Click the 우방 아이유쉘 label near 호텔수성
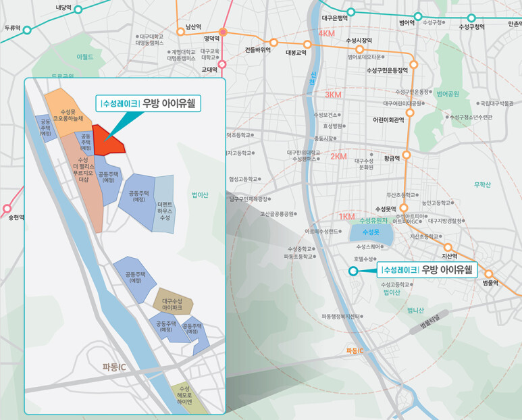 (x=427, y=270)
